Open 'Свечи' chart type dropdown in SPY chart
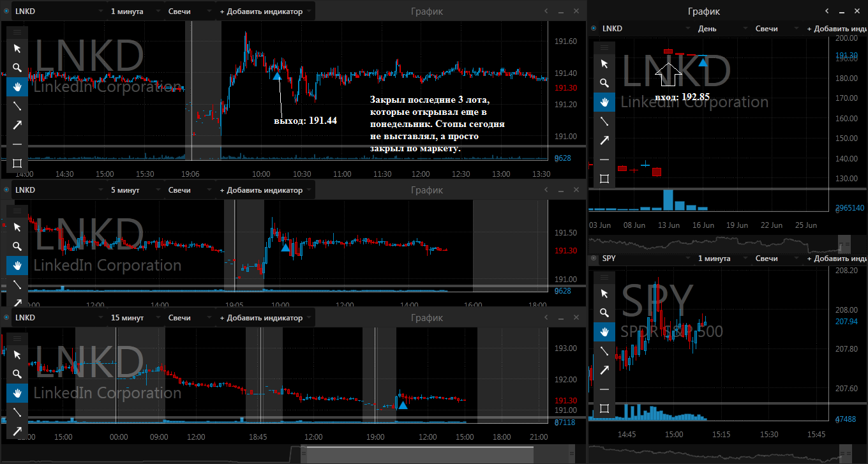This screenshot has height=464, width=868. (x=776, y=258)
